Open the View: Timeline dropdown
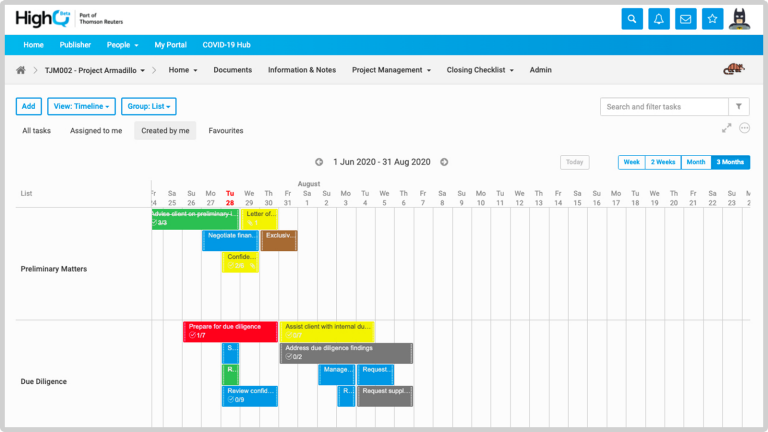The image size is (768, 432). (82, 106)
